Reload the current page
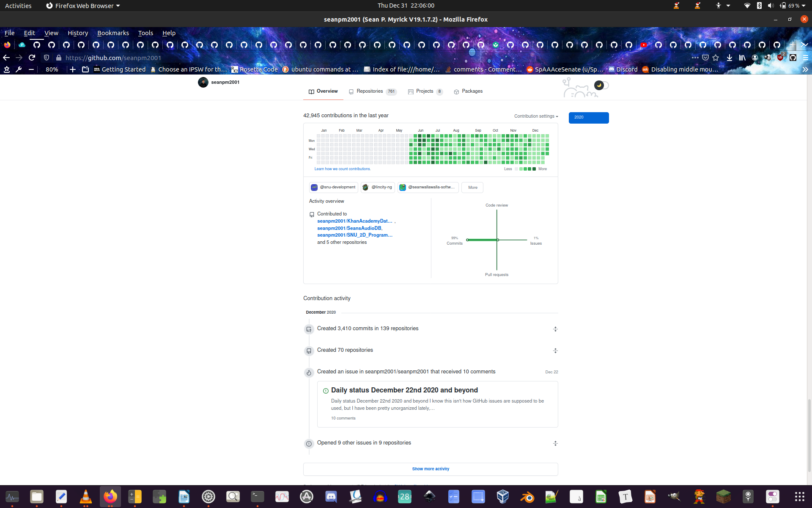This screenshot has height=508, width=812. click(32, 58)
